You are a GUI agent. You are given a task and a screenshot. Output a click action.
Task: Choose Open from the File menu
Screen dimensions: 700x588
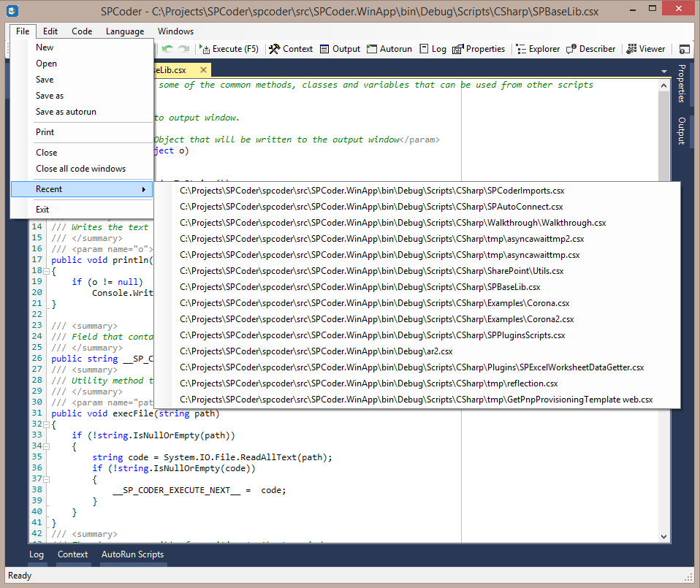(x=82, y=64)
